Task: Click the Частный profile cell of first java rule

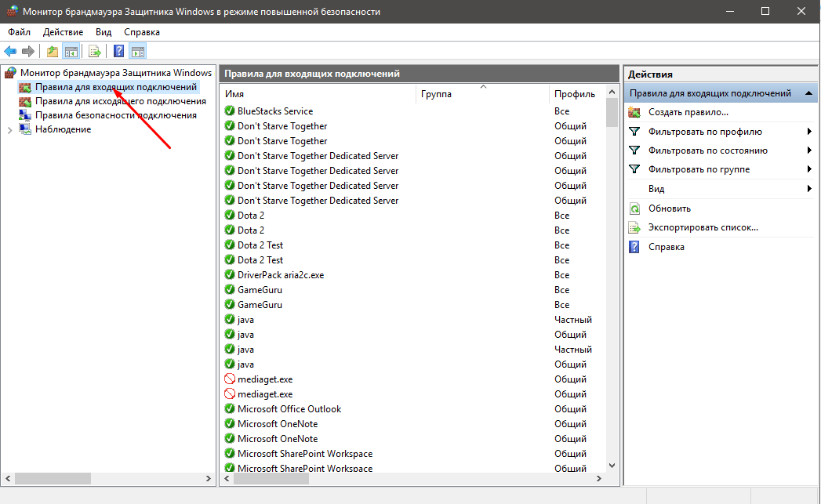Action: tap(572, 320)
